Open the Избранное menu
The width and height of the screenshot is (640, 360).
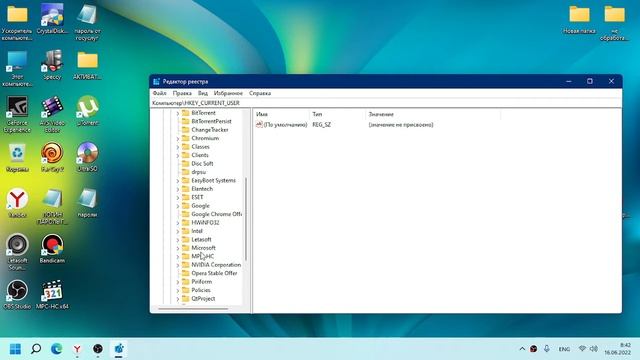click(x=228, y=93)
